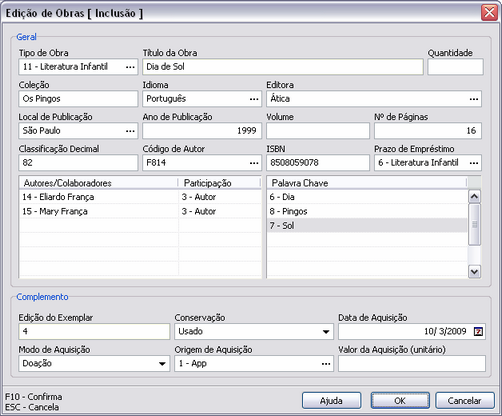Open Prazo de Empréstimo lookup ellipsis
Viewport: 502px width, 416px height.
pyautogui.click(x=474, y=163)
